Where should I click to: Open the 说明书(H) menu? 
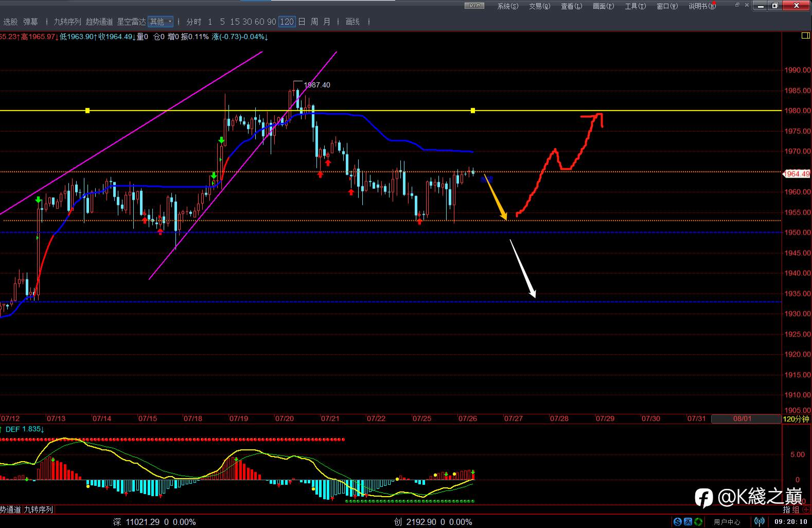click(702, 6)
